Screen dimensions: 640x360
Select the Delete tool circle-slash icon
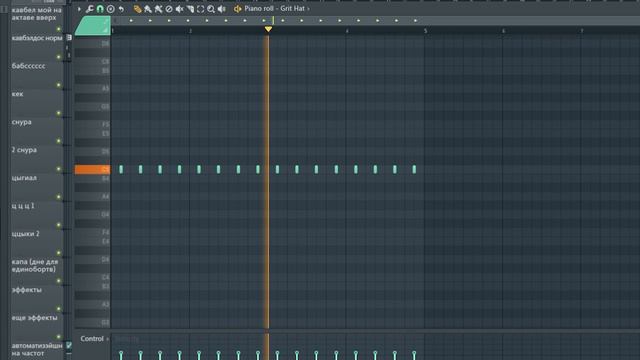(x=169, y=9)
